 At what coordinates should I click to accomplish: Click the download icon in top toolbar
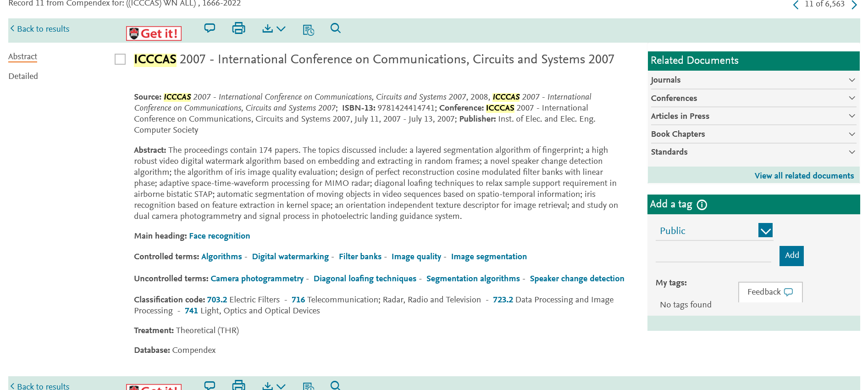pos(268,28)
